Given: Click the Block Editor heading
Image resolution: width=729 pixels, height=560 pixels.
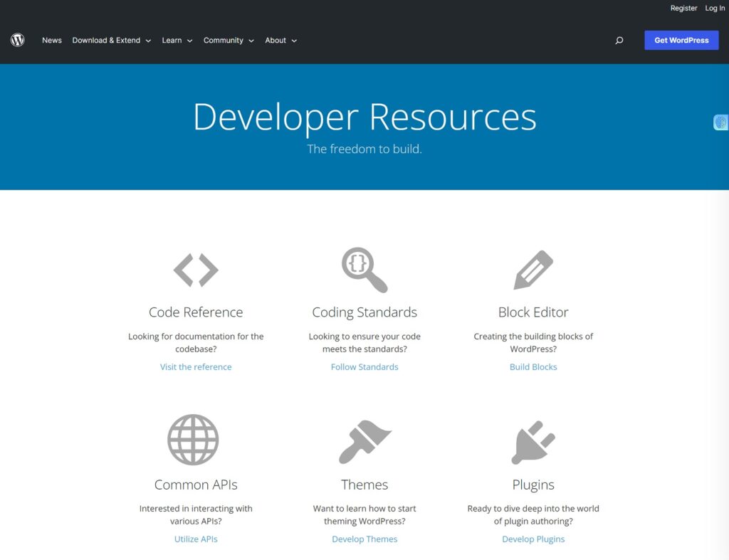Looking at the screenshot, I should tap(533, 312).
